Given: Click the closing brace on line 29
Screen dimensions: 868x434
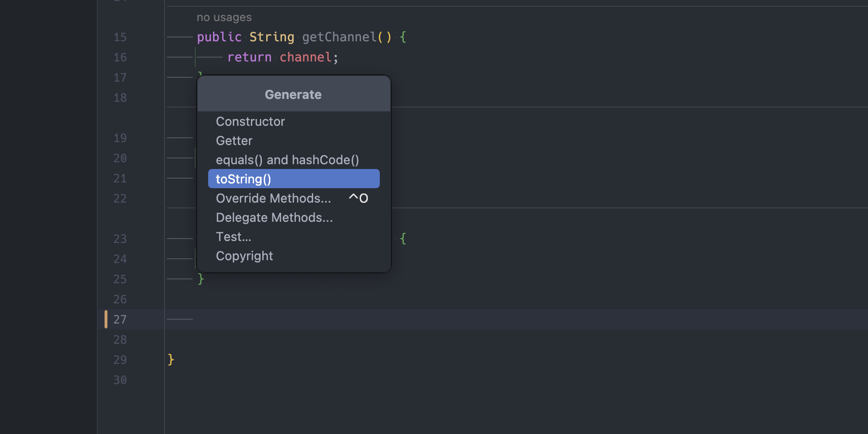Looking at the screenshot, I should pyautogui.click(x=171, y=360).
